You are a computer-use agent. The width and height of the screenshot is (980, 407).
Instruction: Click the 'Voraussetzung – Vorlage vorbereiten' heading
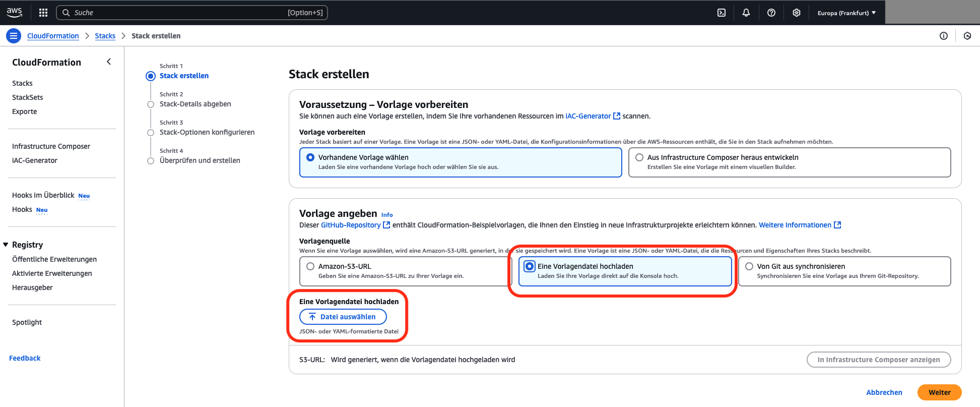pyautogui.click(x=384, y=104)
